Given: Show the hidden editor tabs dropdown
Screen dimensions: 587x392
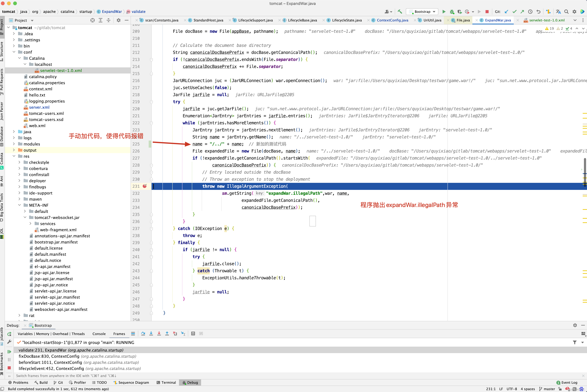Looking at the screenshot, I should point(575,20).
